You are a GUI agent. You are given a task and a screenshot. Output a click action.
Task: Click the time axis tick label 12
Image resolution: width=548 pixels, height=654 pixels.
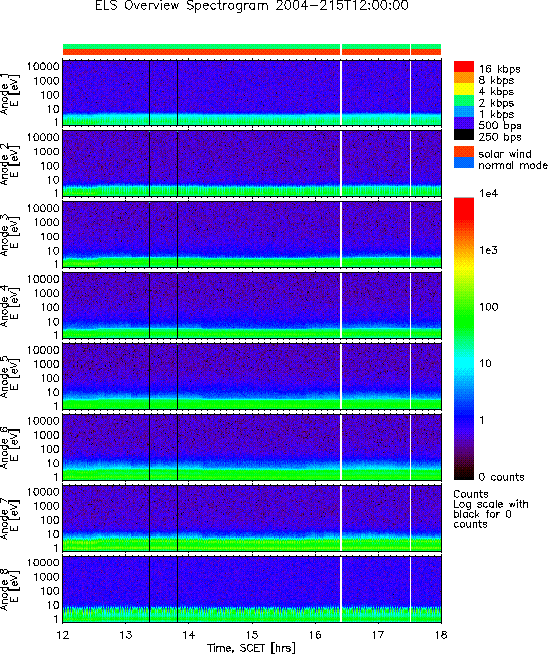(x=63, y=635)
